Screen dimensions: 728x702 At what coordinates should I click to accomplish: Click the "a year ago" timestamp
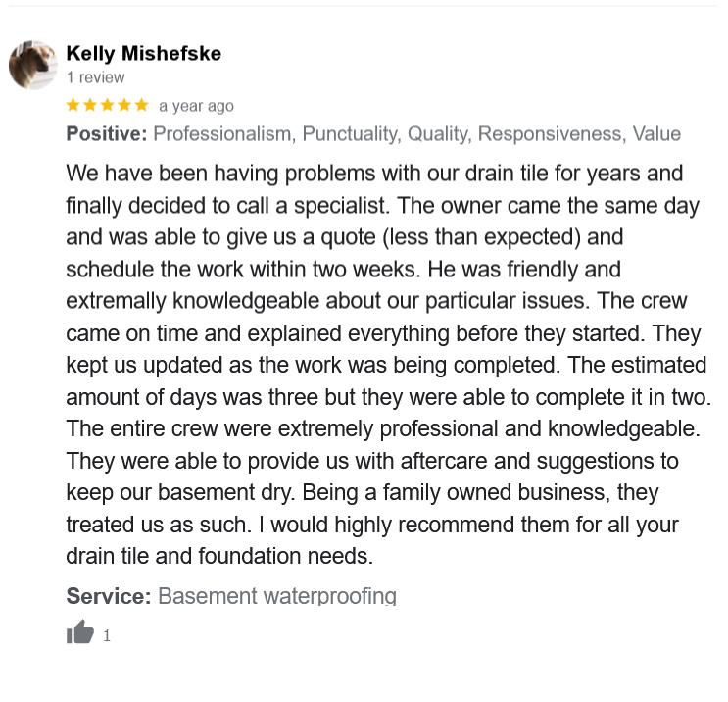point(196,105)
